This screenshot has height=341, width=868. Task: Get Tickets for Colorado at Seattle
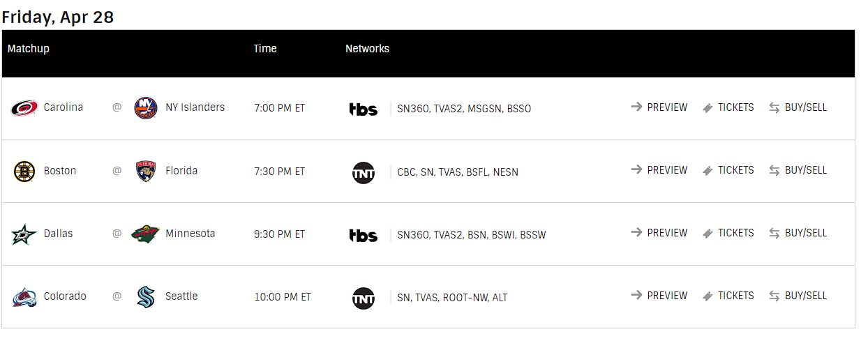click(728, 296)
